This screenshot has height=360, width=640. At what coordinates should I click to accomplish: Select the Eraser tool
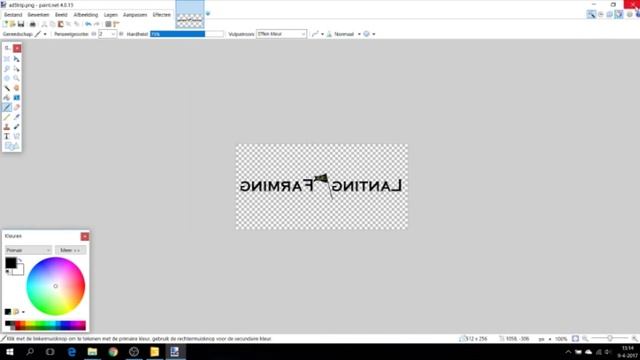(17, 108)
